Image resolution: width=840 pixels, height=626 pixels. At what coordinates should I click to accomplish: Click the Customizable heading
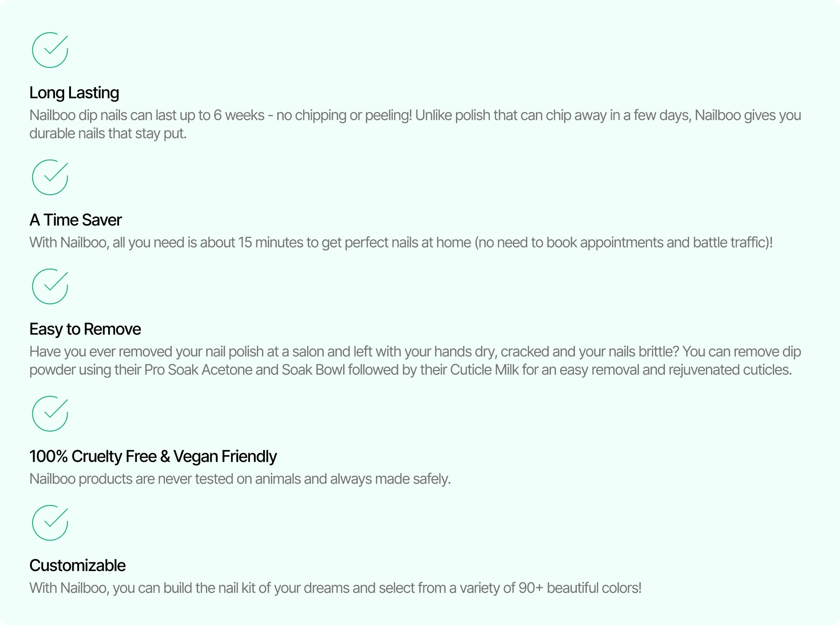pyautogui.click(x=77, y=566)
